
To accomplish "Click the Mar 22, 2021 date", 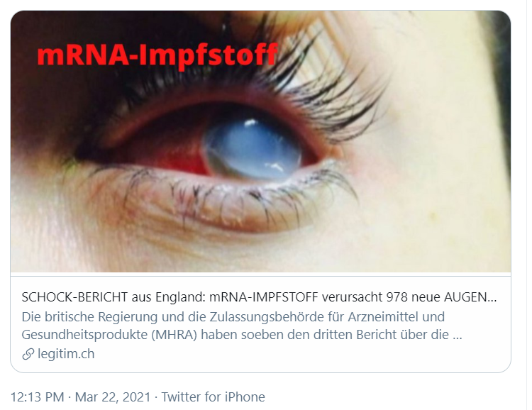I will point(113,397).
